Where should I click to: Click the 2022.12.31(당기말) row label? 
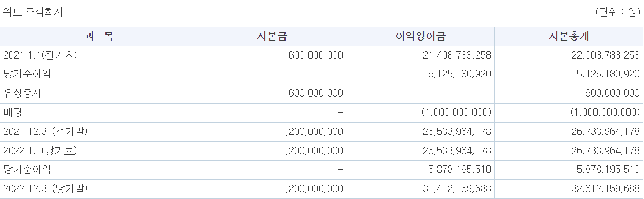45,189
